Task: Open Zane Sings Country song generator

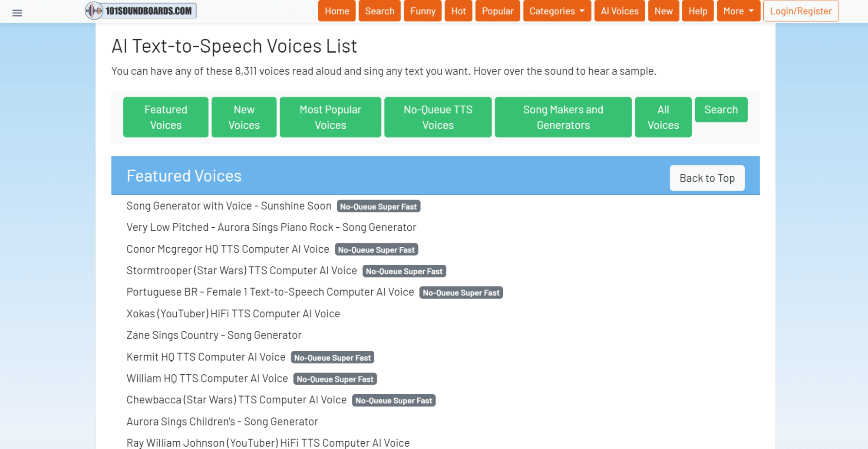Action: [214, 336]
